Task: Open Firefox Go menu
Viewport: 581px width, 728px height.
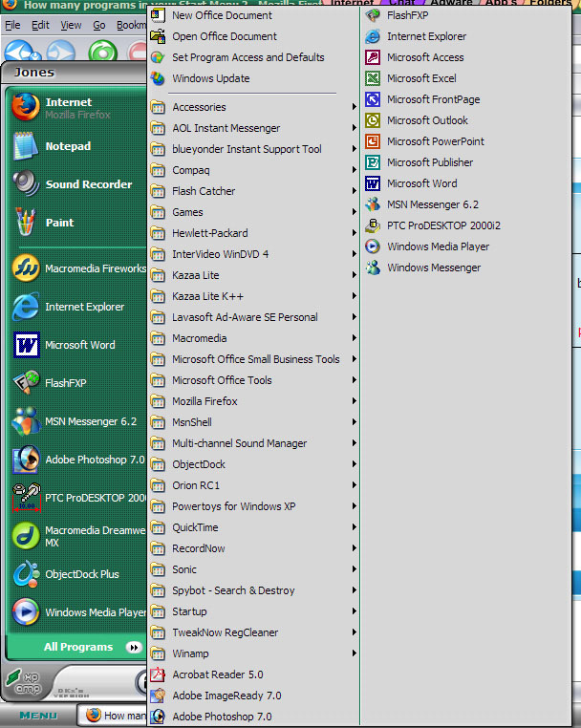Action: (x=99, y=25)
